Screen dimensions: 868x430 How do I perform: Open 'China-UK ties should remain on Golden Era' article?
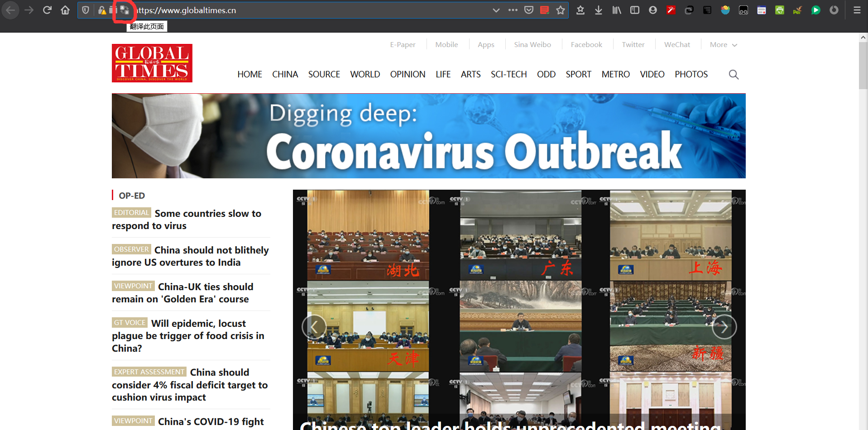(x=182, y=293)
